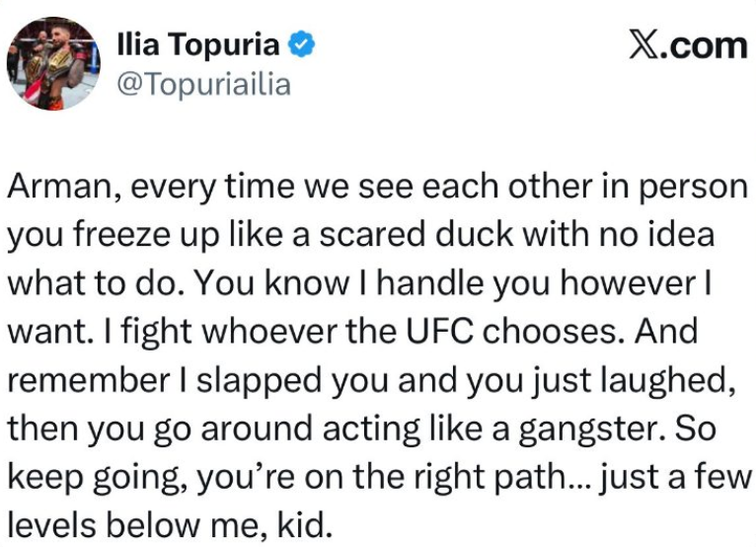Click the phrase "scared duck" in the tweet
This screenshot has width=756, height=547.
371,234
